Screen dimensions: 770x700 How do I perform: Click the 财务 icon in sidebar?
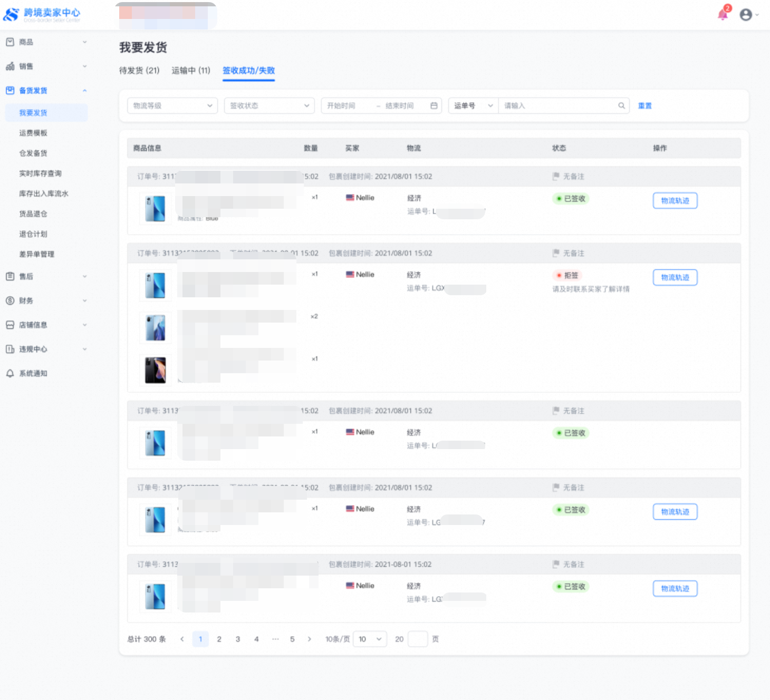coord(10,301)
